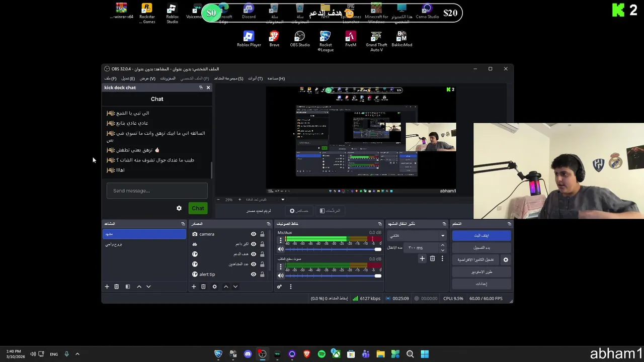The height and width of the screenshot is (362, 644).
Task: Open Roblox Studio desktop icon
Action: tap(172, 14)
